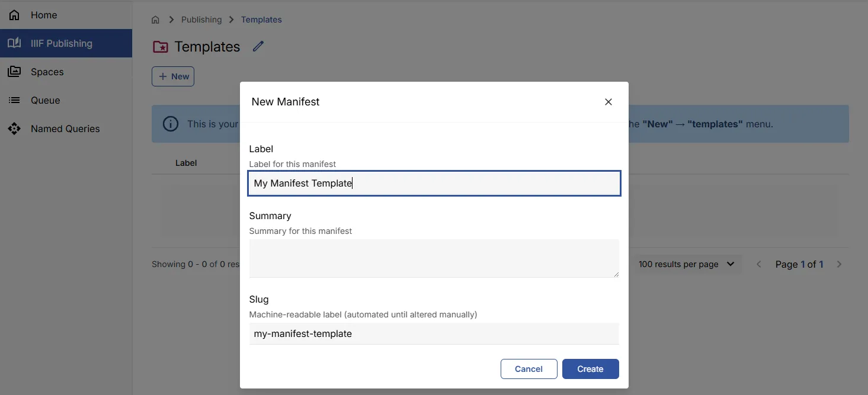Image resolution: width=868 pixels, height=395 pixels.
Task: Open Publishing from the breadcrumb trail
Action: coord(201,20)
